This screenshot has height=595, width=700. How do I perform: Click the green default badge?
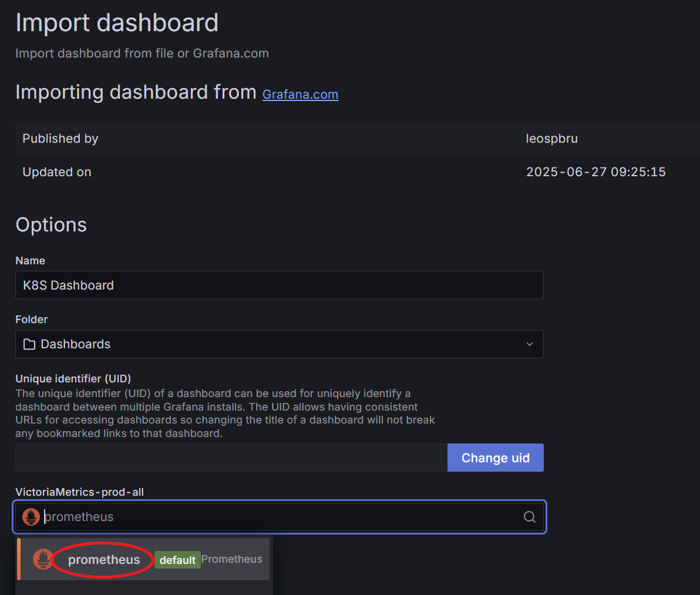point(177,560)
